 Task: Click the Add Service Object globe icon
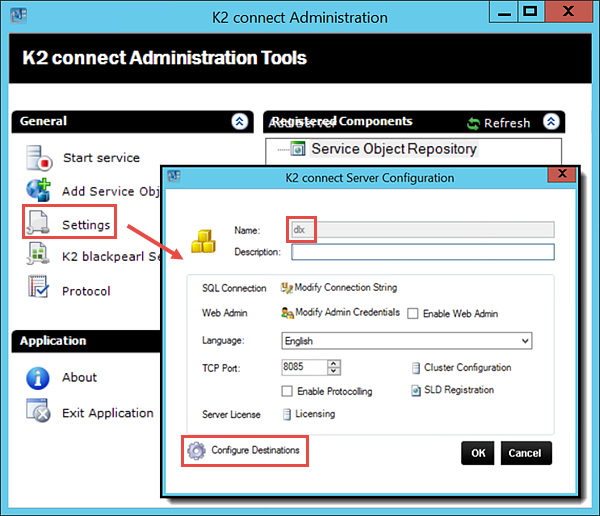pos(39,190)
